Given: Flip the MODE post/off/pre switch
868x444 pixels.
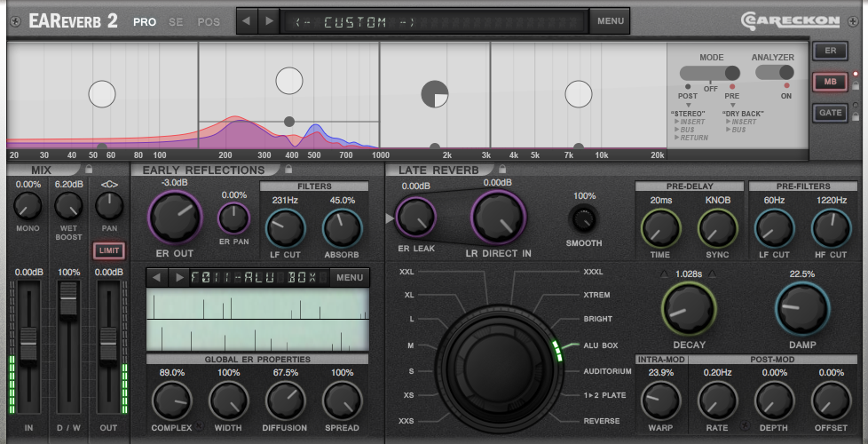Looking at the screenshot, I should pyautogui.click(x=710, y=73).
